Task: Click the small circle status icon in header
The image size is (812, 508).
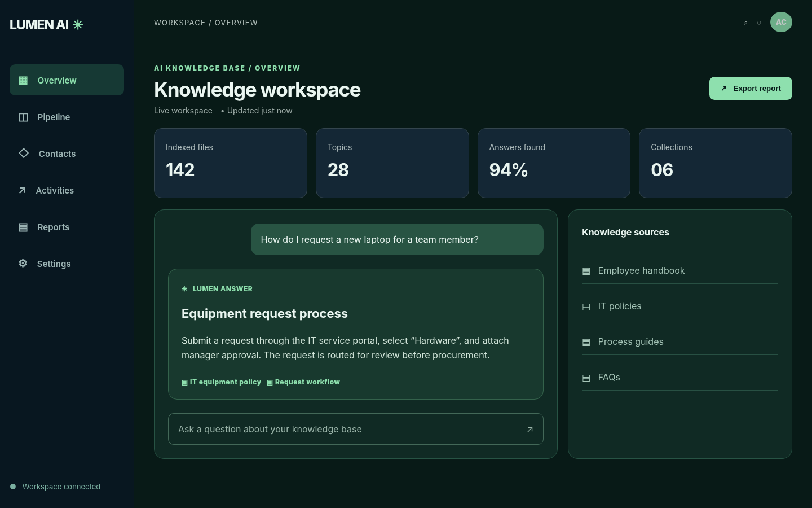Action: 759,23
